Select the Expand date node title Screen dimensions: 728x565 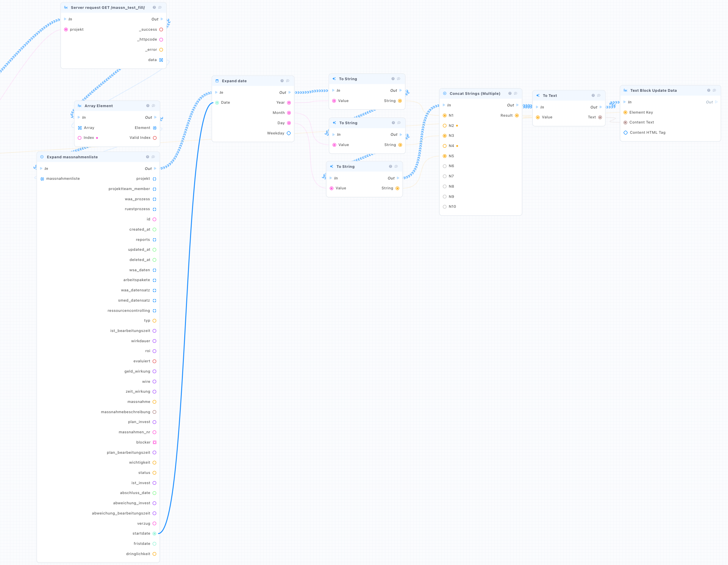[234, 81]
